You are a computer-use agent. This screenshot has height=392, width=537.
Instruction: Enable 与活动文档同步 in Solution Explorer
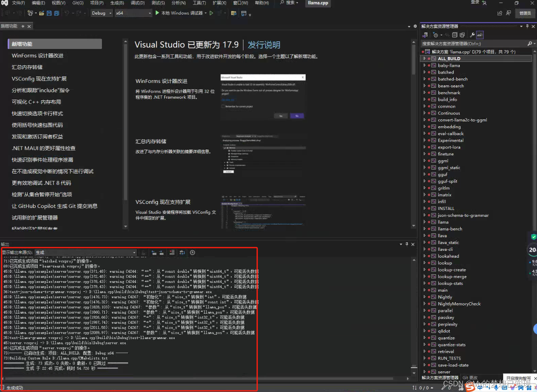447,35
